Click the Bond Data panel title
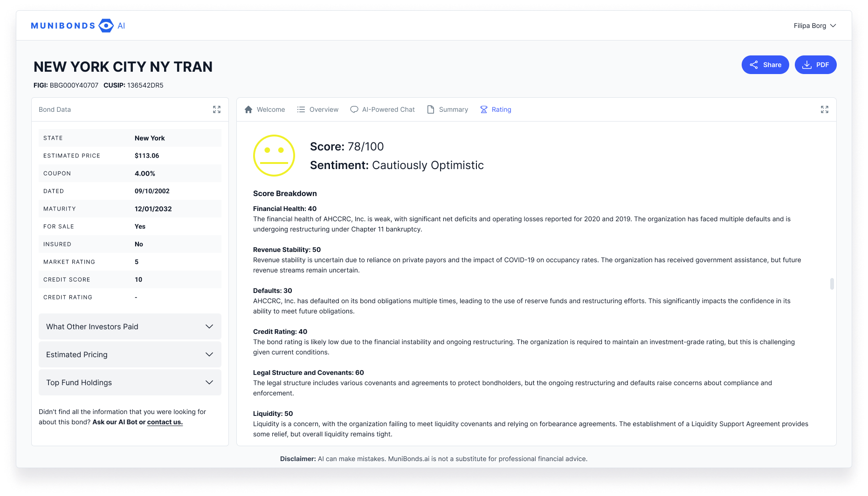 (x=55, y=109)
